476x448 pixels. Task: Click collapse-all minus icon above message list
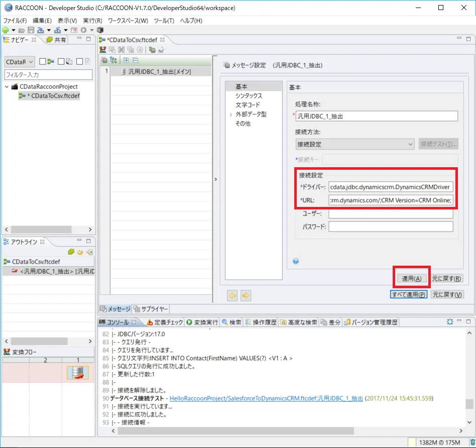click(x=135, y=60)
